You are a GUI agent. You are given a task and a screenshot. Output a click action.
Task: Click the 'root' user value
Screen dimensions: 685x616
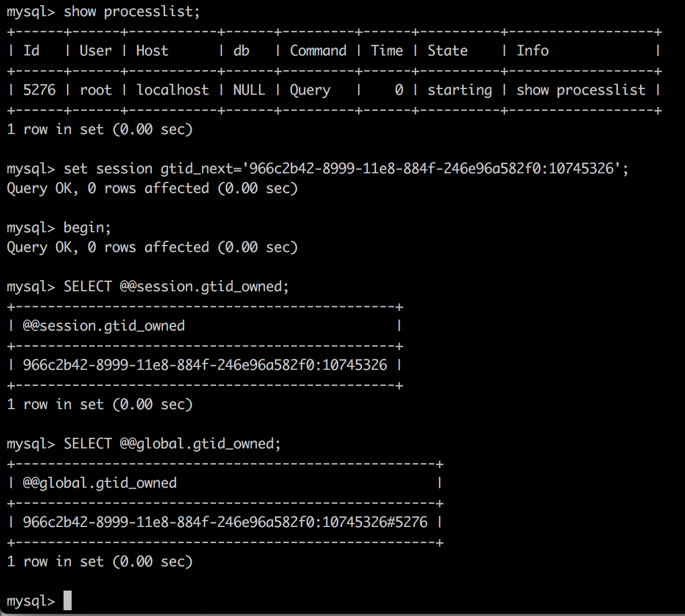click(x=96, y=90)
